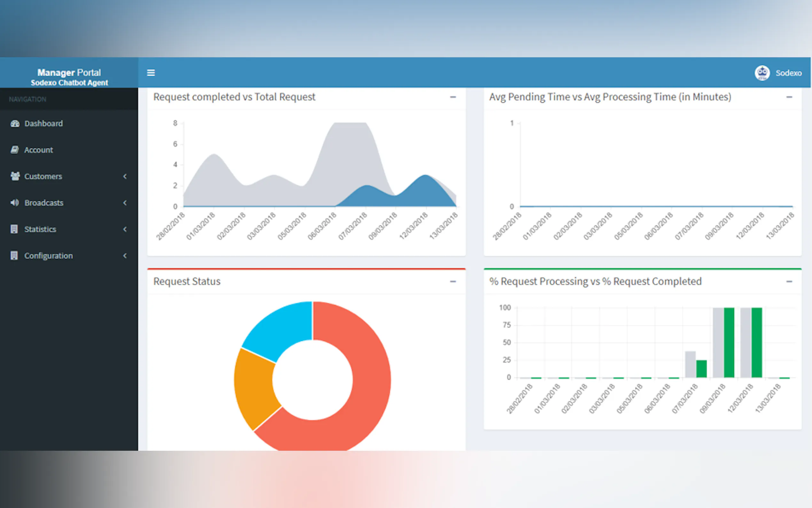This screenshot has width=812, height=508.
Task: Select the Statistics clipboard icon
Action: 15,229
